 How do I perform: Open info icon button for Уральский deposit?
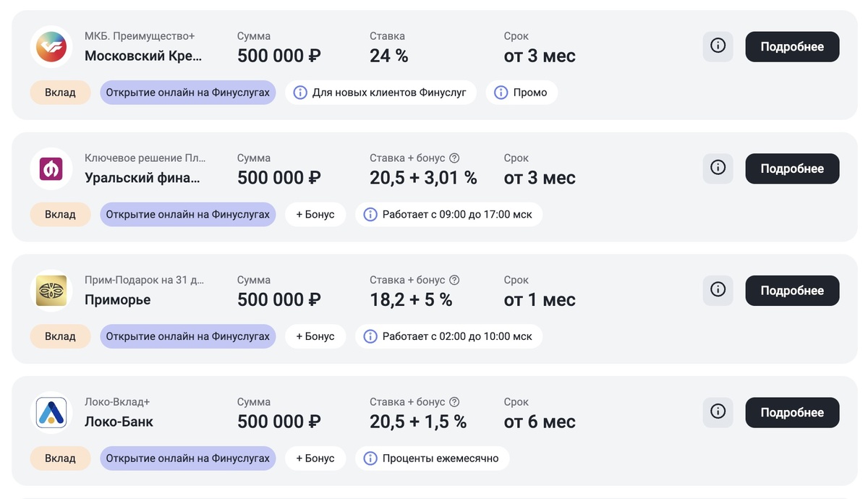[718, 168]
